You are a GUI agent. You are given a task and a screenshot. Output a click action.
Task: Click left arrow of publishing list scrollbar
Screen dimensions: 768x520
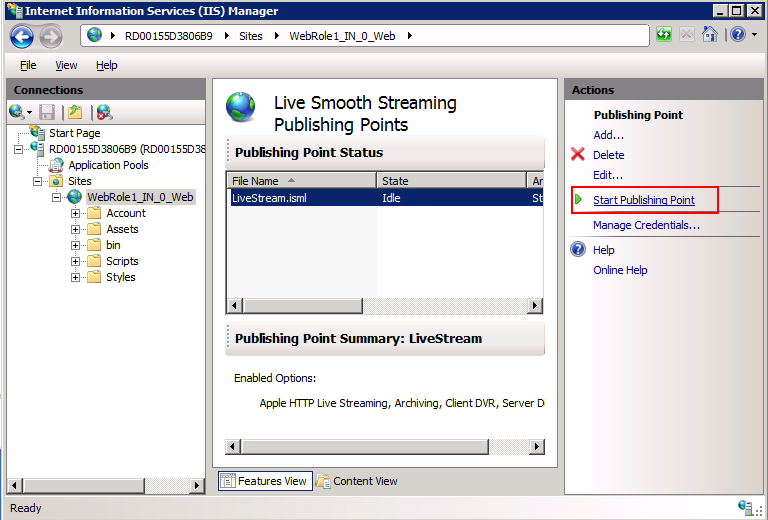click(235, 306)
